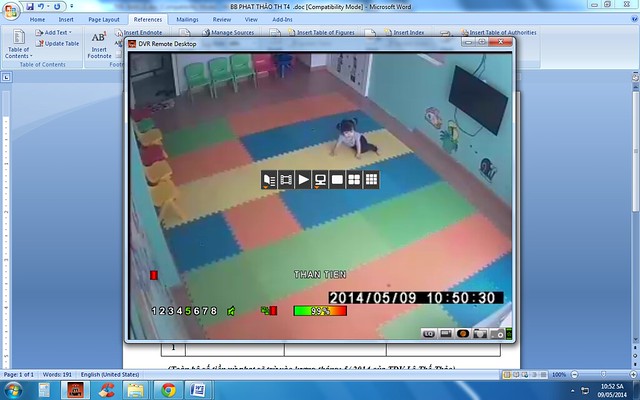Screen dimensions: 640x400
Task: Open the Add Text dropdown
Action: pyautogui.click(x=56, y=32)
